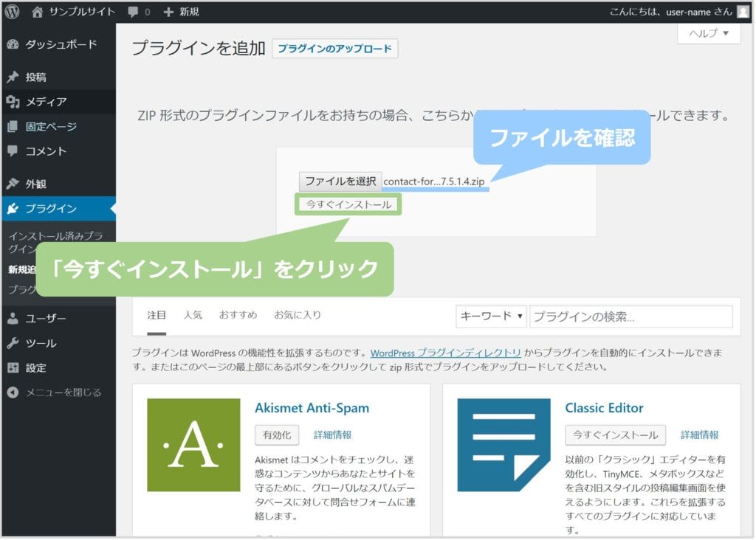Open the WordPress プラグインディレクトリ link

pos(446,353)
